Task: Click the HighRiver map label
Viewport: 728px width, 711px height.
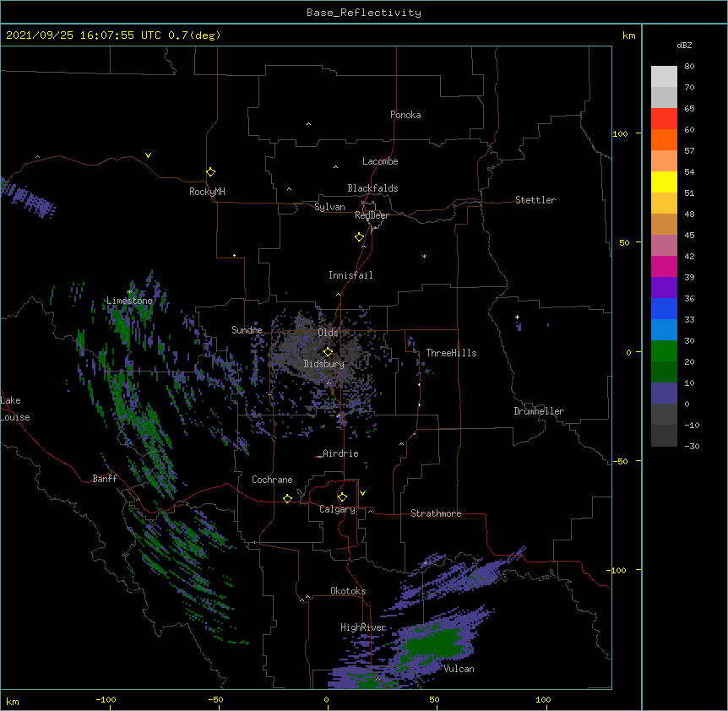Action: [x=363, y=627]
